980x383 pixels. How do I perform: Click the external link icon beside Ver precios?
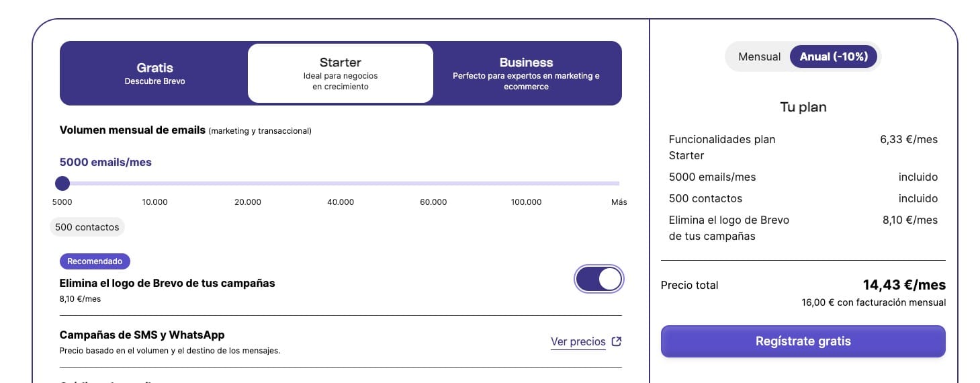[x=617, y=341]
